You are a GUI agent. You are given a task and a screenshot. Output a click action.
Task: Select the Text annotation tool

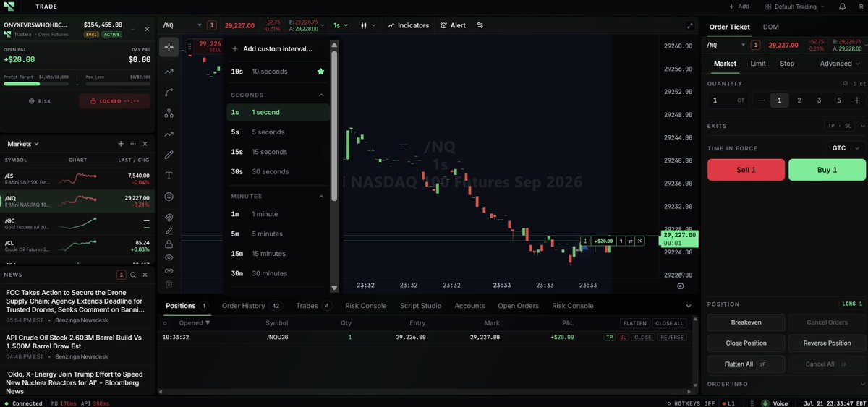(x=169, y=176)
